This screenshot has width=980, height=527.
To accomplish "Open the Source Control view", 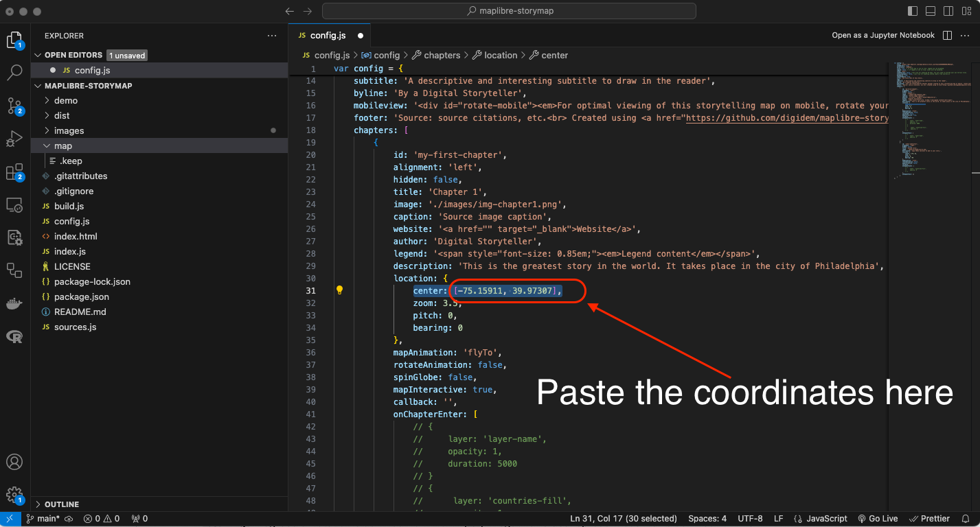I will [14, 106].
